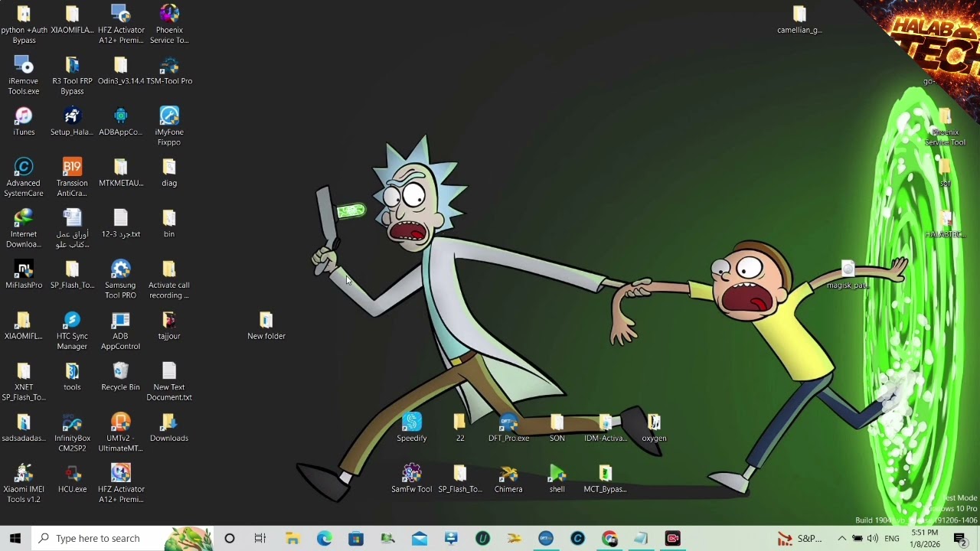Select the Internet Download Manager shortcut
The image size is (980, 551).
[x=24, y=228]
